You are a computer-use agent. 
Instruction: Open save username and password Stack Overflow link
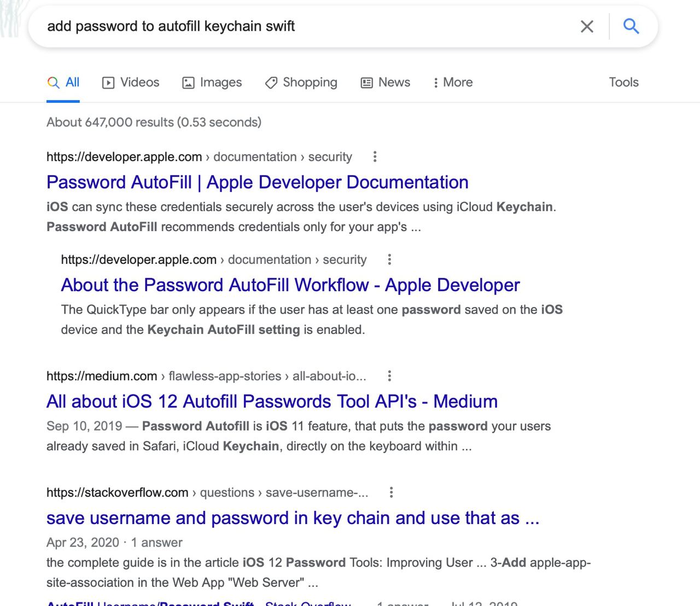[293, 517]
